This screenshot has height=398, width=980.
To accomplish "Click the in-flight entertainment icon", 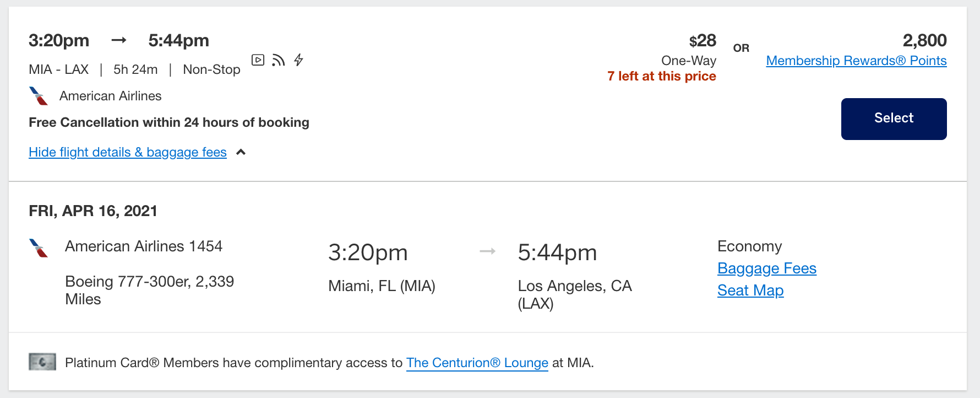I will [x=258, y=60].
